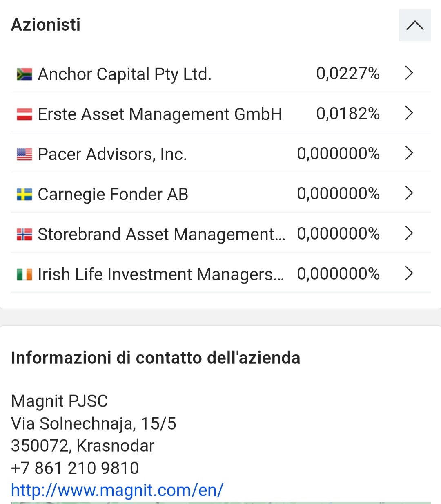The height and width of the screenshot is (504, 441).
Task: Tap chevron next to Pacer Advisors
Action: (409, 153)
